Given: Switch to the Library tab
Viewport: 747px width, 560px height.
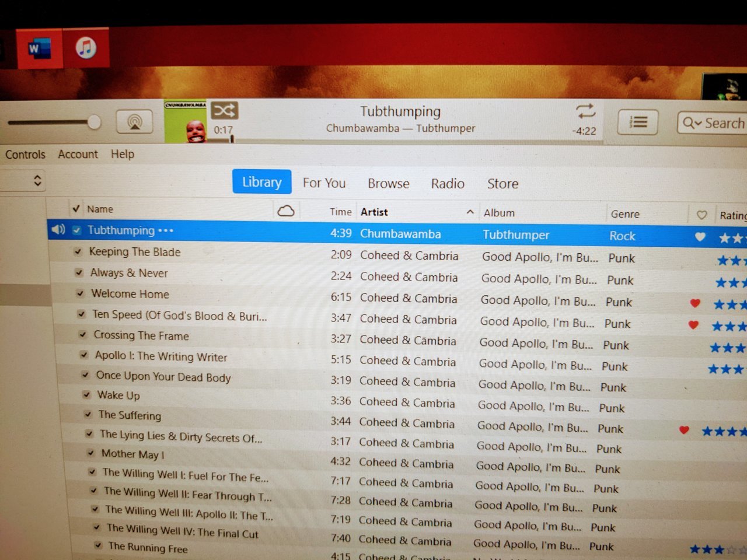Looking at the screenshot, I should [x=261, y=182].
